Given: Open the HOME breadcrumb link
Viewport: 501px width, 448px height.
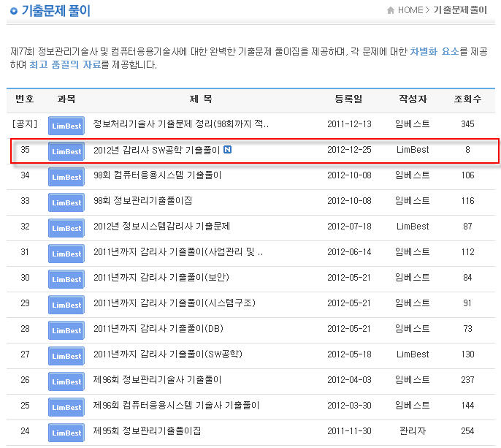Looking at the screenshot, I should [410, 10].
